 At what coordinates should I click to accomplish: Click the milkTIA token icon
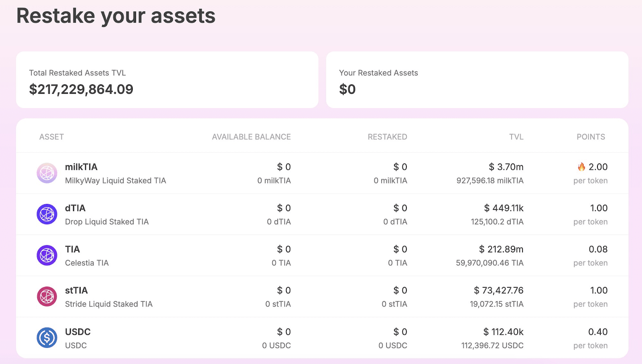coord(47,173)
